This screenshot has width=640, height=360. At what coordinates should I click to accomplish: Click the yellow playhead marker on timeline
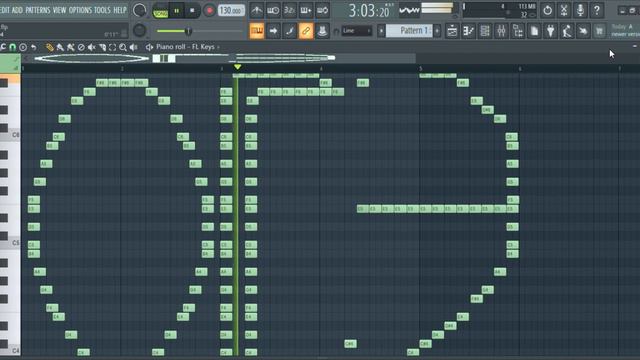[237, 67]
